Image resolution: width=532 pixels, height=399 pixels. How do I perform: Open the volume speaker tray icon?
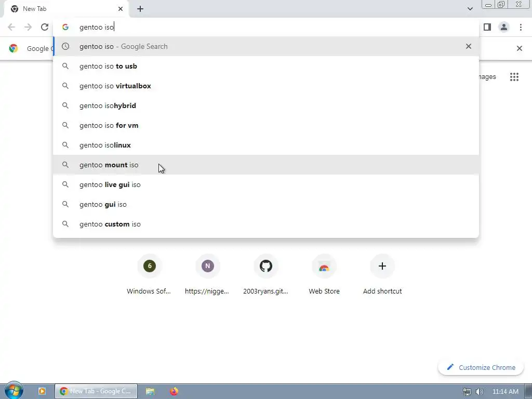479,392
